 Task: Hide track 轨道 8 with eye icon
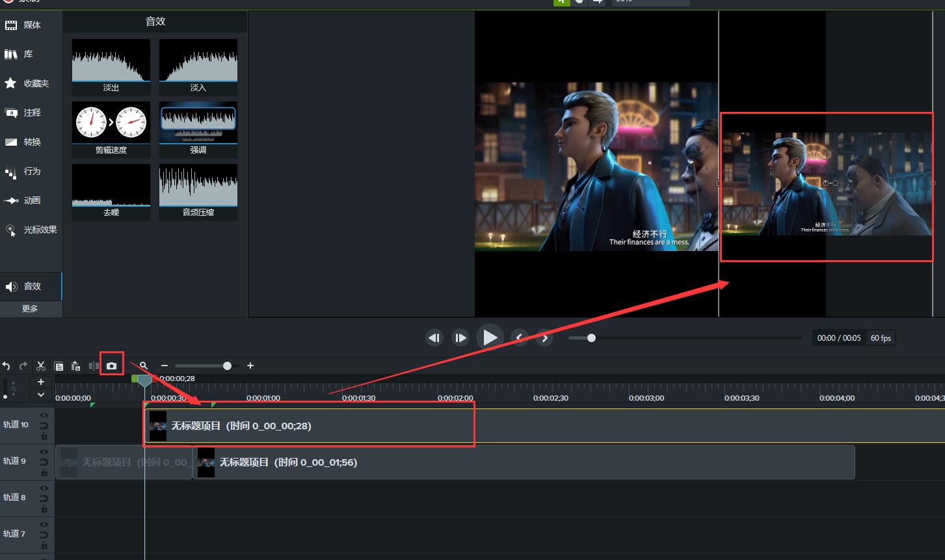(44, 488)
